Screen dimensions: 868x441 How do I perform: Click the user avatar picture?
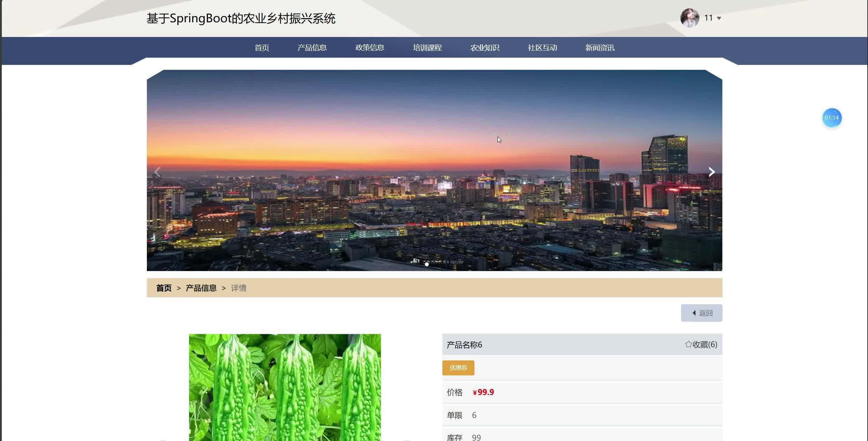pyautogui.click(x=689, y=18)
